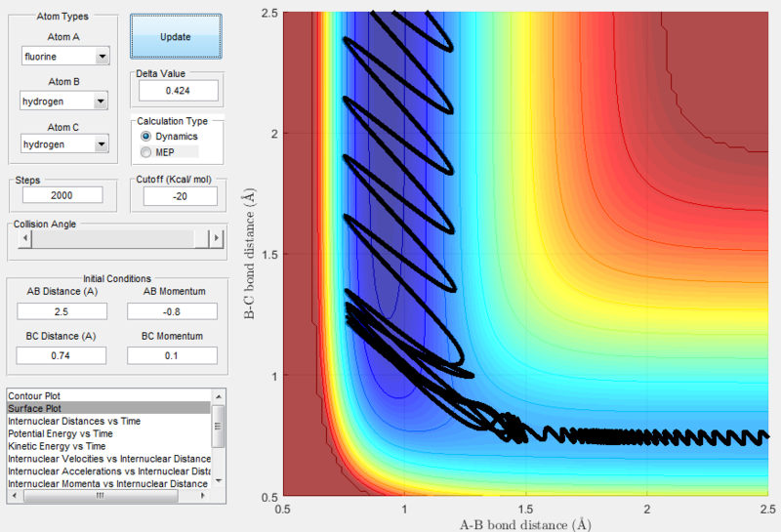Open the Atom B hydrogen dropdown
781x532 pixels.
[101, 102]
